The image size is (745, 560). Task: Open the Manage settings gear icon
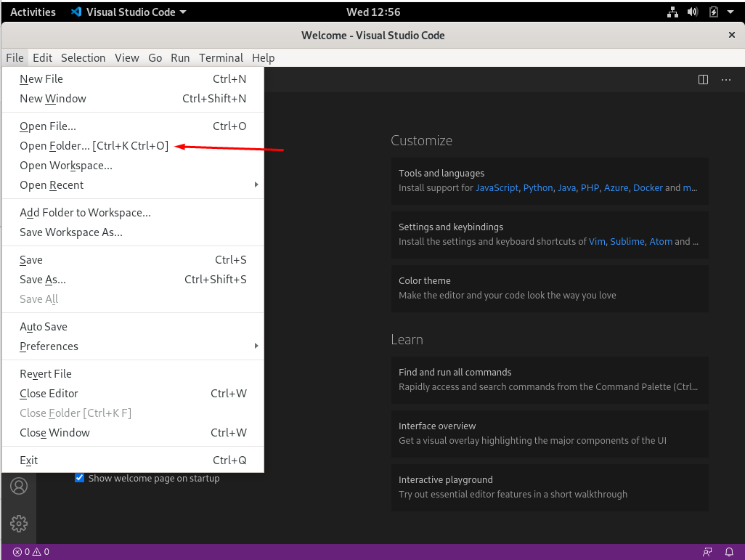(19, 523)
